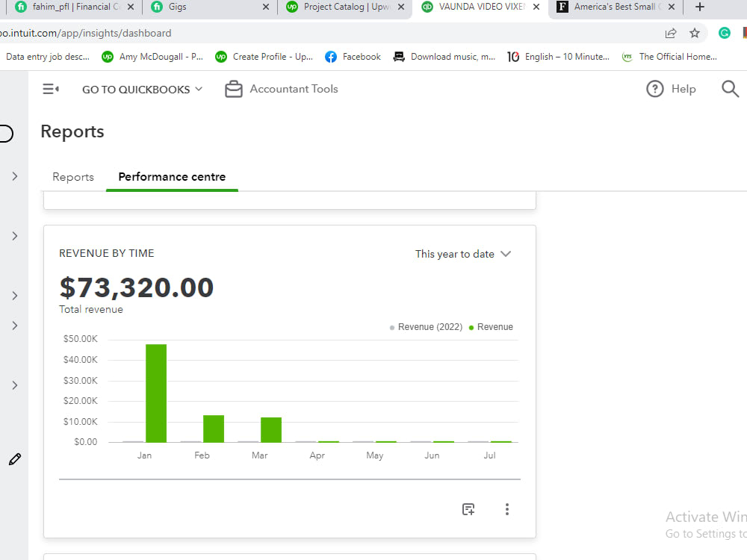The height and width of the screenshot is (560, 747).
Task: Select the Performance centre tab
Action: (172, 177)
